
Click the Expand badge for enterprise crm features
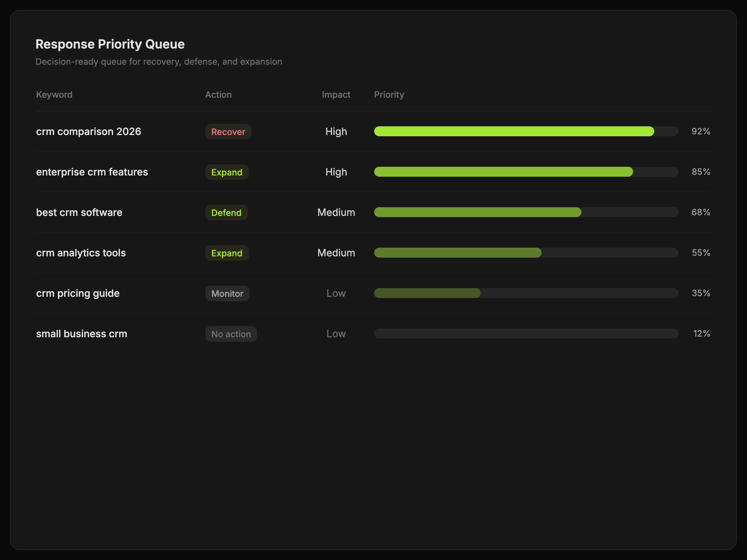pyautogui.click(x=227, y=172)
